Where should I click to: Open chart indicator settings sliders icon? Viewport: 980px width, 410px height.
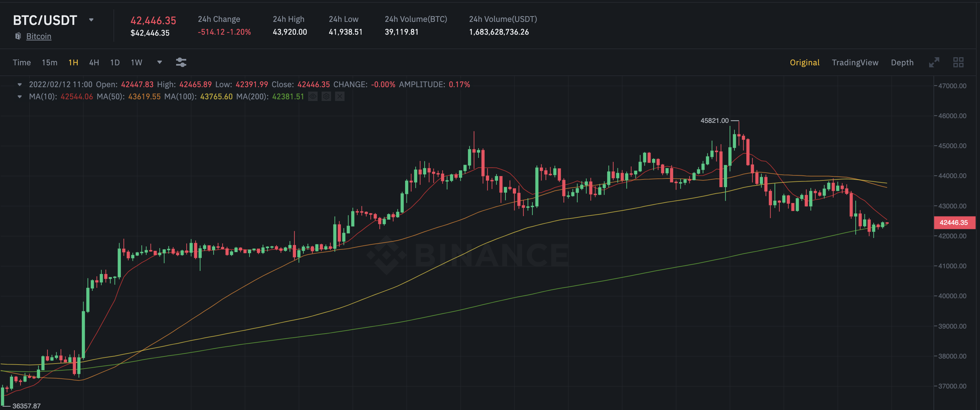[181, 62]
